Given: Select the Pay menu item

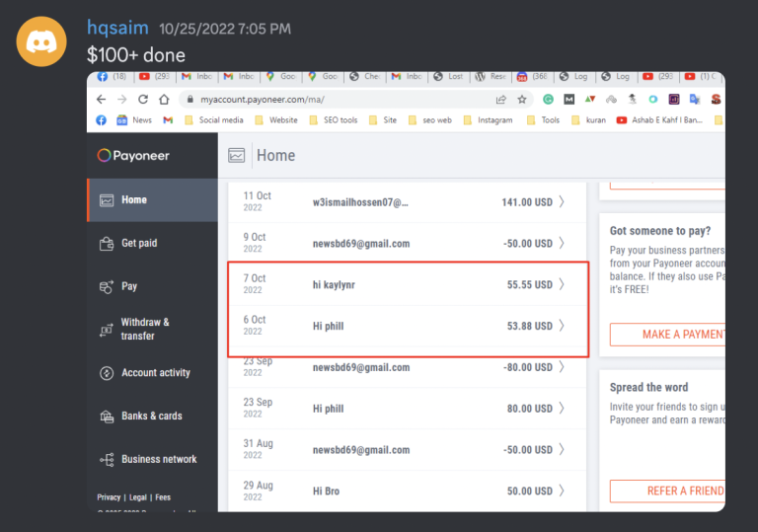Looking at the screenshot, I should point(129,286).
